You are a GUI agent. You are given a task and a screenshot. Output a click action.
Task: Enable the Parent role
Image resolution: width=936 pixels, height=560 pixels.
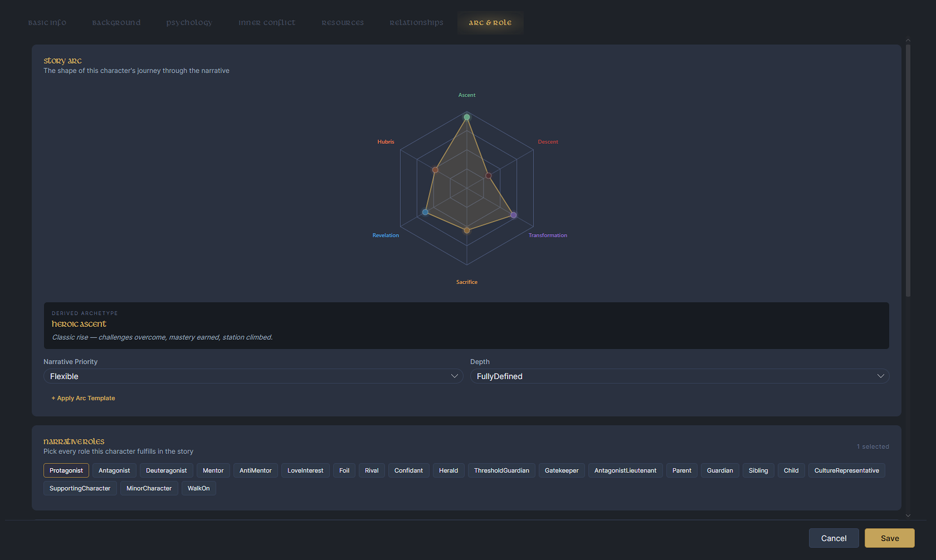tap(682, 470)
